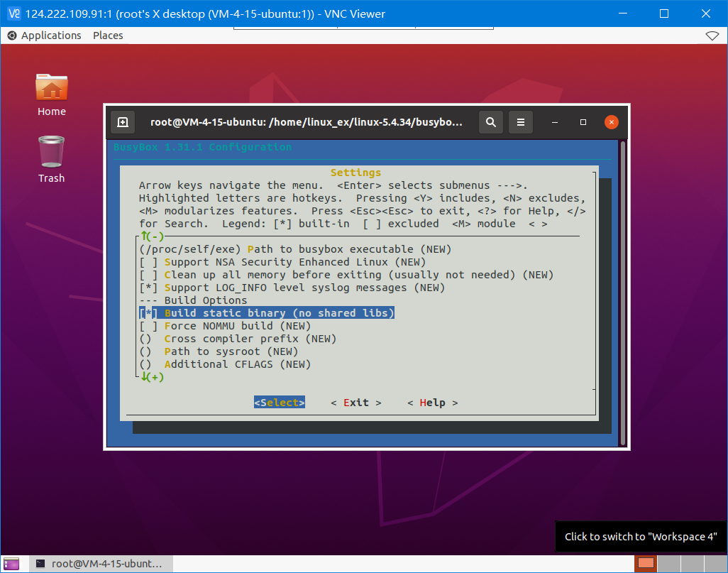Open the Home folder desktop icon
728x573 pixels.
pyautogui.click(x=52, y=95)
